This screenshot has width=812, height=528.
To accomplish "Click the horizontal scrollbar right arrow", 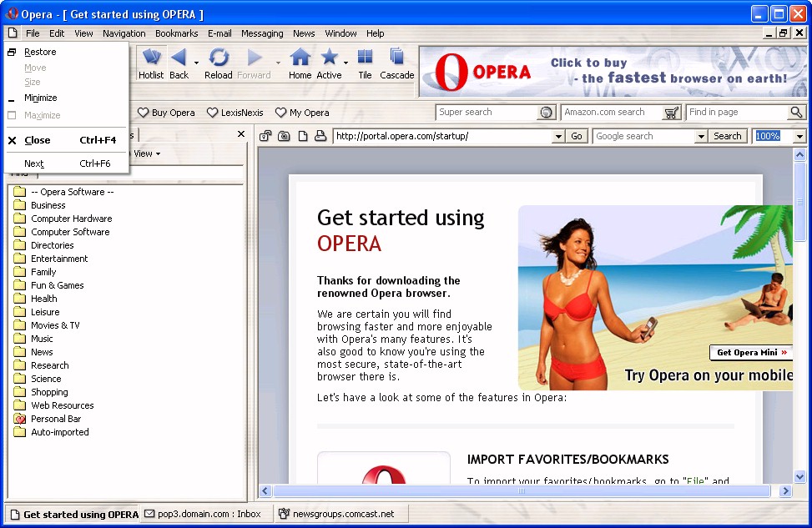I will point(785,490).
